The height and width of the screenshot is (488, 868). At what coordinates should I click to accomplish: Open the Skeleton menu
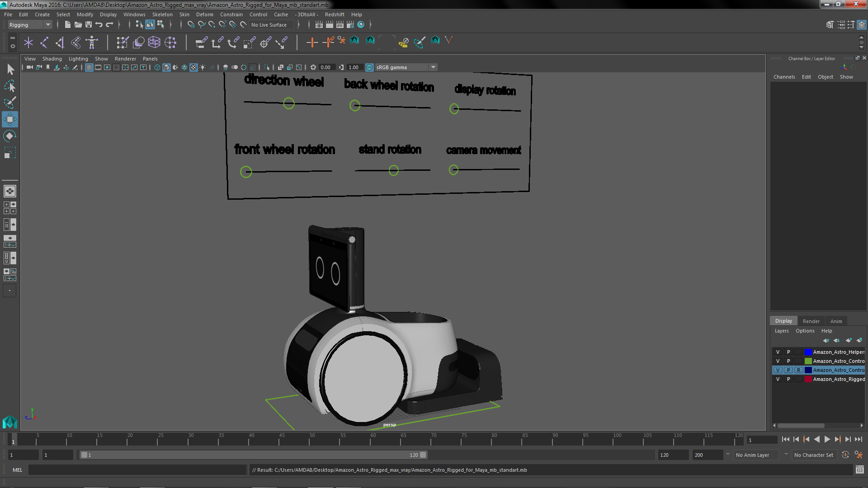(162, 14)
